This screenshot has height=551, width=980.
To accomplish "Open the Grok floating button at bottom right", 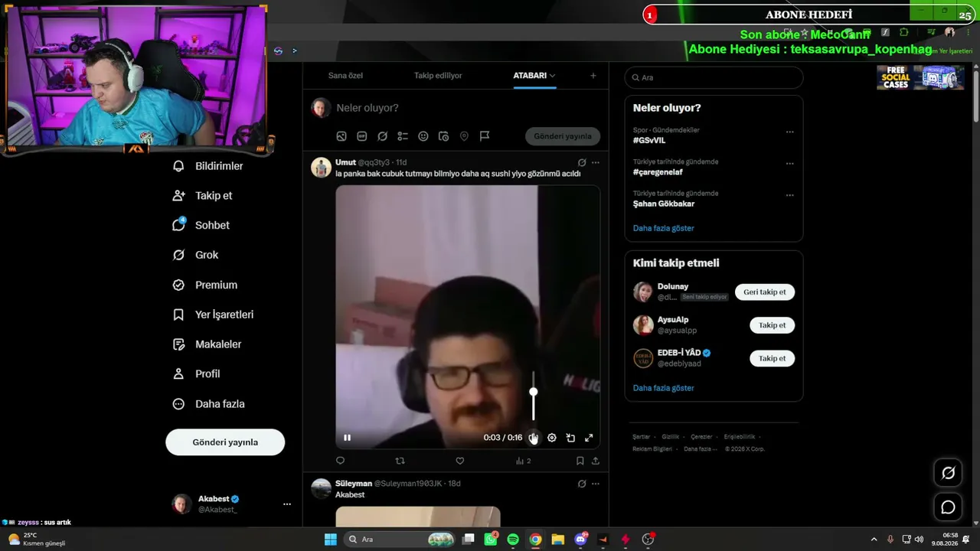I will 948,473.
